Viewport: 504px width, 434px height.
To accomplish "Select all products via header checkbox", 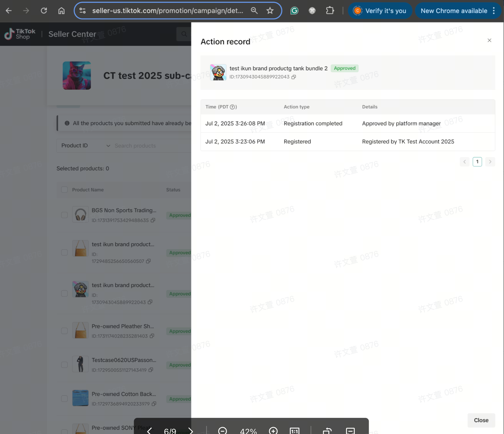I will pos(64,190).
